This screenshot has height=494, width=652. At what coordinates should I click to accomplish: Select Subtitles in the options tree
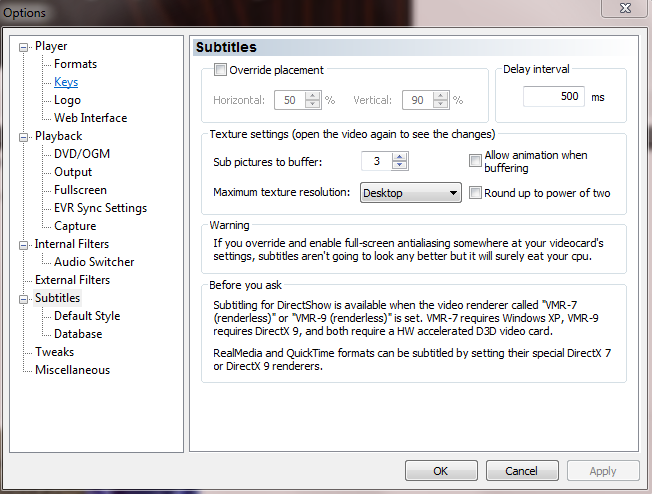click(57, 298)
